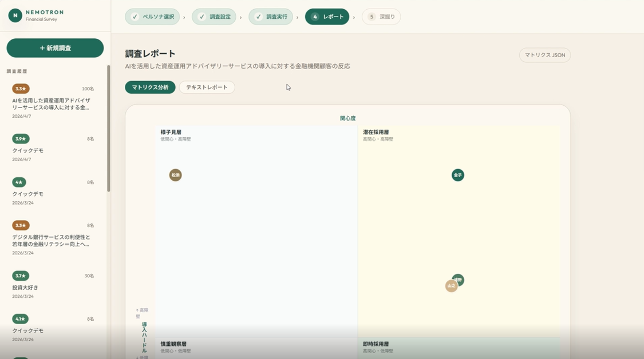644x359 pixels.
Task: Click the 100名 respondent count
Action: (x=88, y=89)
